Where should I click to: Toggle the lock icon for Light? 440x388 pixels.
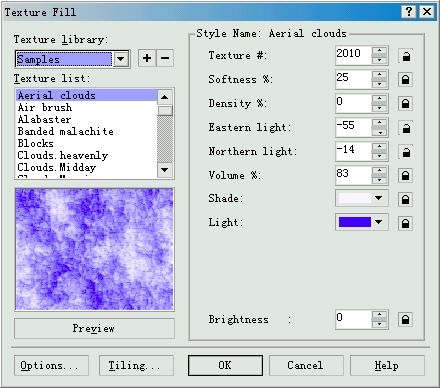click(x=405, y=223)
